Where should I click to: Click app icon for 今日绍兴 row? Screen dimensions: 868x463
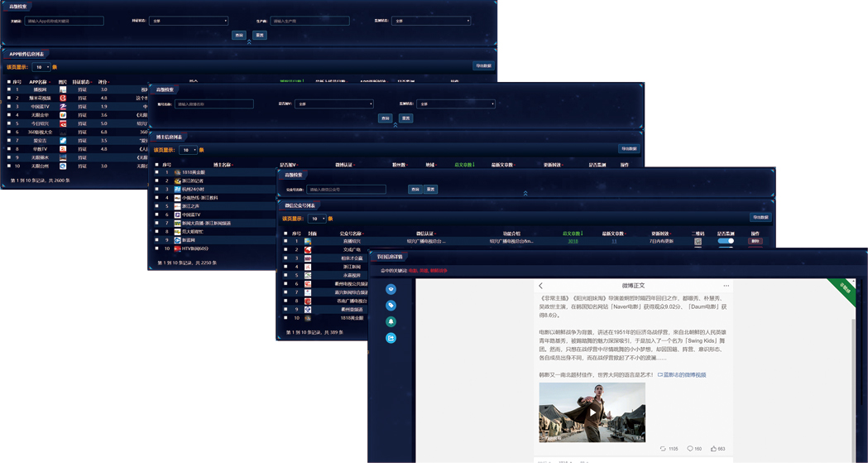(63, 123)
